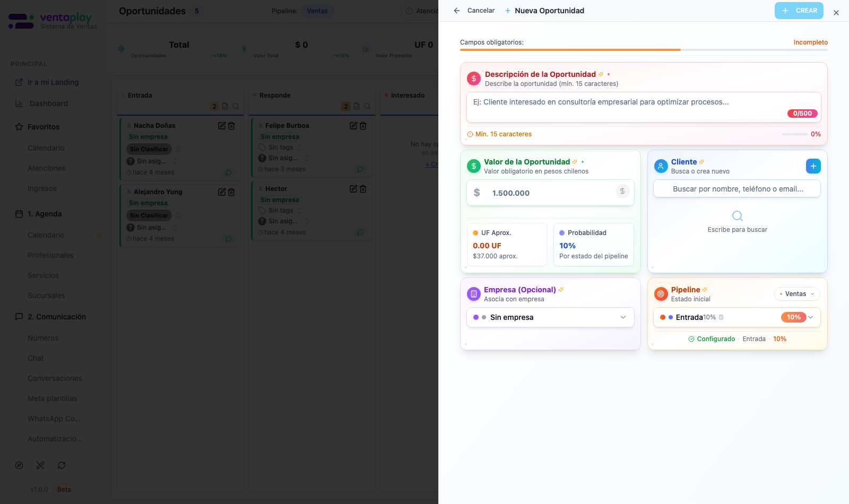The width and height of the screenshot is (849, 504).
Task: Open Ingresos in sidebar
Action: (42, 188)
